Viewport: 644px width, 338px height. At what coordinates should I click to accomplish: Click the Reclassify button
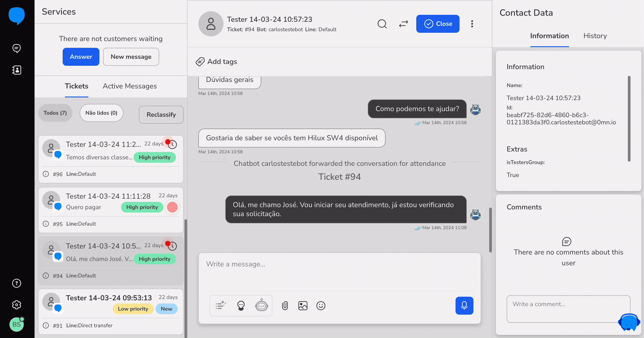coord(161,115)
